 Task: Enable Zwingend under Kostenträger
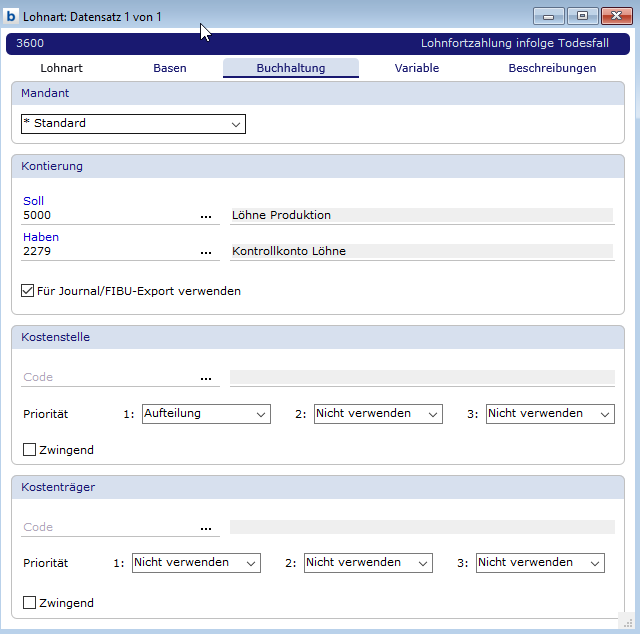[x=29, y=603]
